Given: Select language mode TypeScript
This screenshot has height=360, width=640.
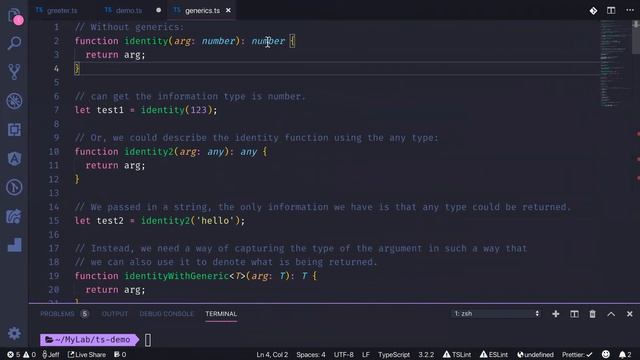Looking at the screenshot, I should pyautogui.click(x=394, y=354).
